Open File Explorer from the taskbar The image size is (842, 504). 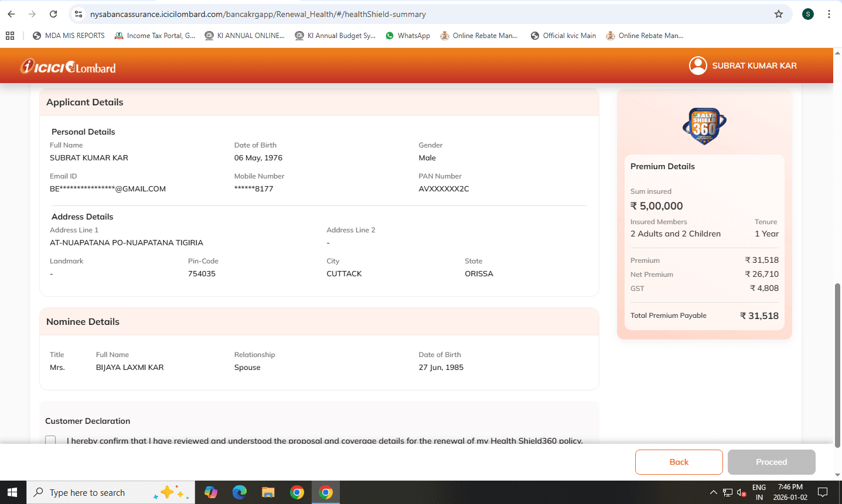click(x=268, y=492)
